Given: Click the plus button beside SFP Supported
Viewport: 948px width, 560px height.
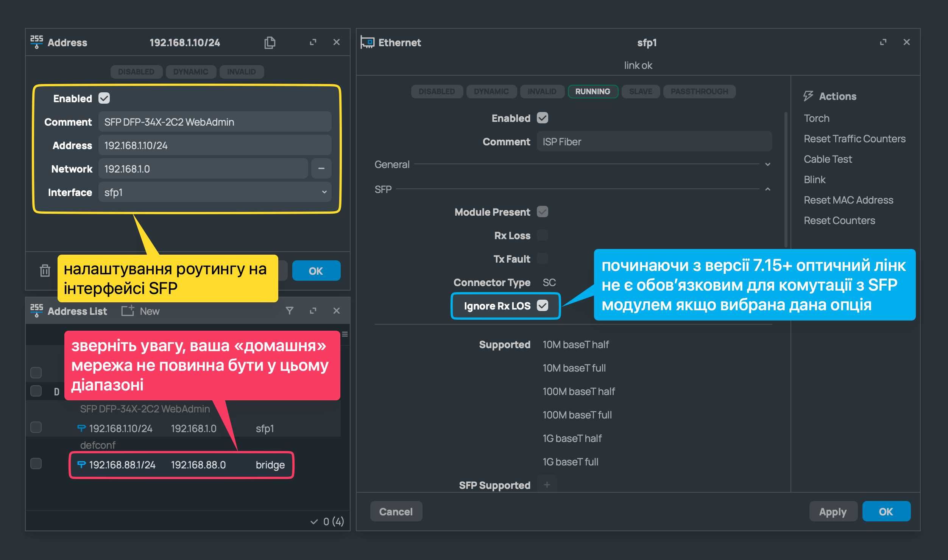Looking at the screenshot, I should click(x=547, y=485).
